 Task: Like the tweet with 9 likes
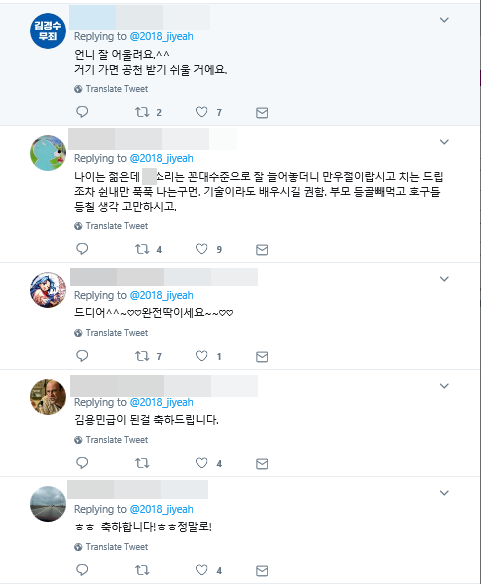tap(202, 249)
